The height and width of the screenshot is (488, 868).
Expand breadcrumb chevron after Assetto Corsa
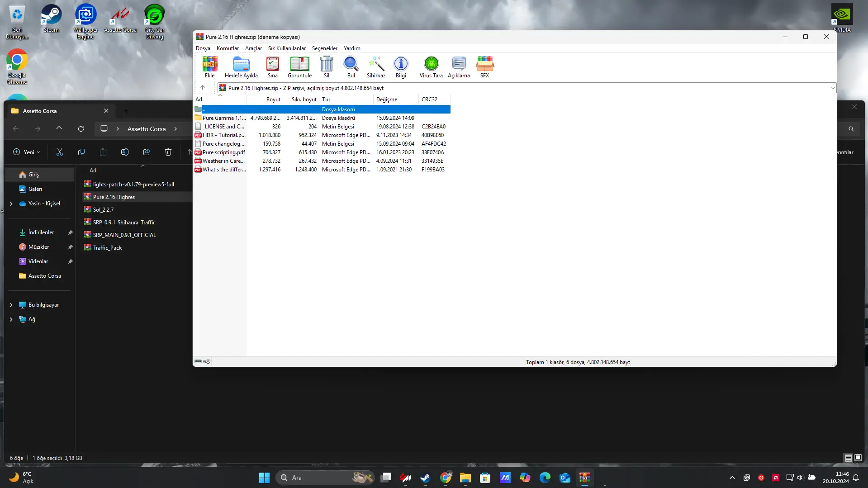point(175,129)
